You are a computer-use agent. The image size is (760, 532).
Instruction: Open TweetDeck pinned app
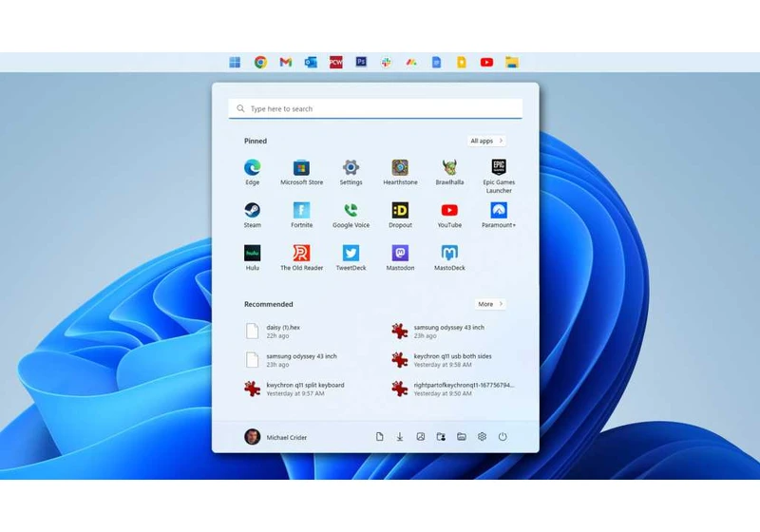(x=351, y=257)
